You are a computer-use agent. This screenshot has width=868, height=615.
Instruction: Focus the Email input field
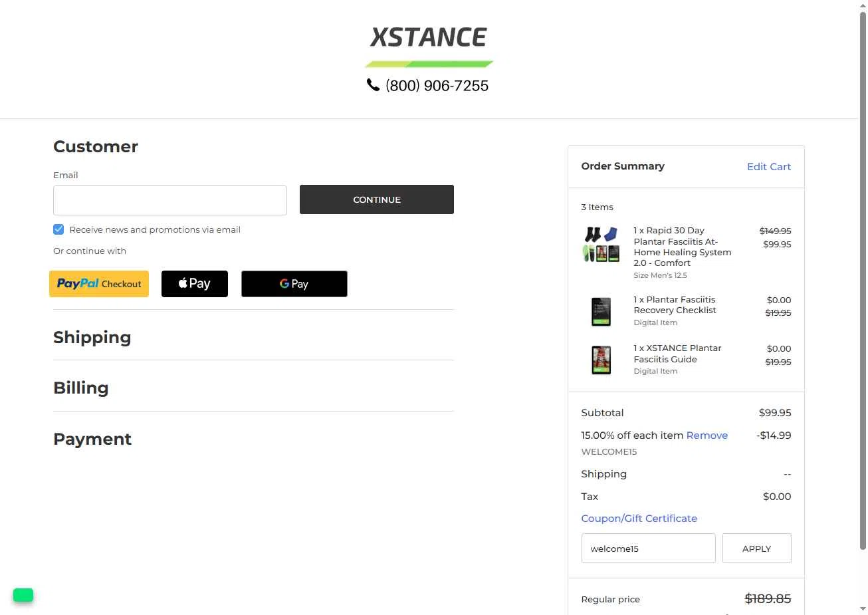(170, 200)
